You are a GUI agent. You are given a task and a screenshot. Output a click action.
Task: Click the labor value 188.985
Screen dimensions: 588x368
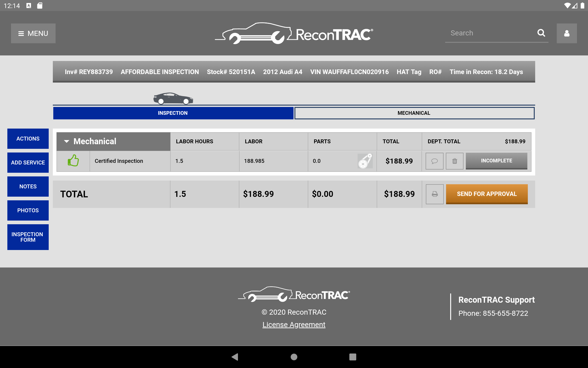(x=254, y=161)
